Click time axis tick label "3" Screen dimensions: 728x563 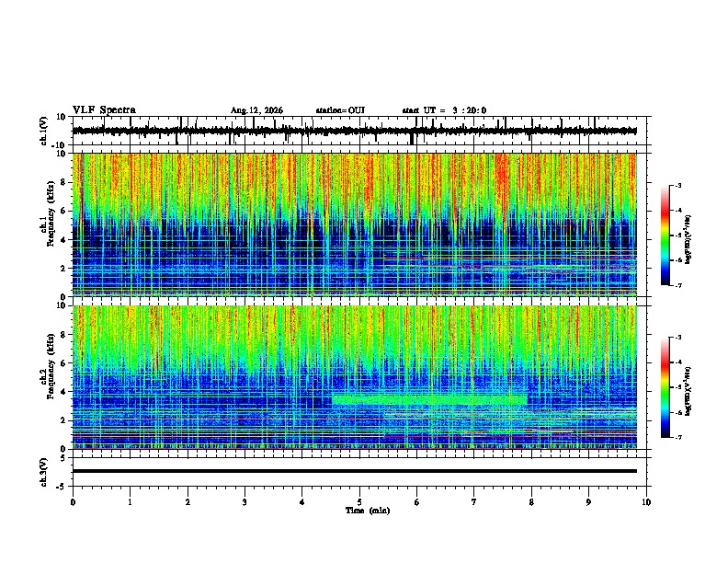point(245,502)
